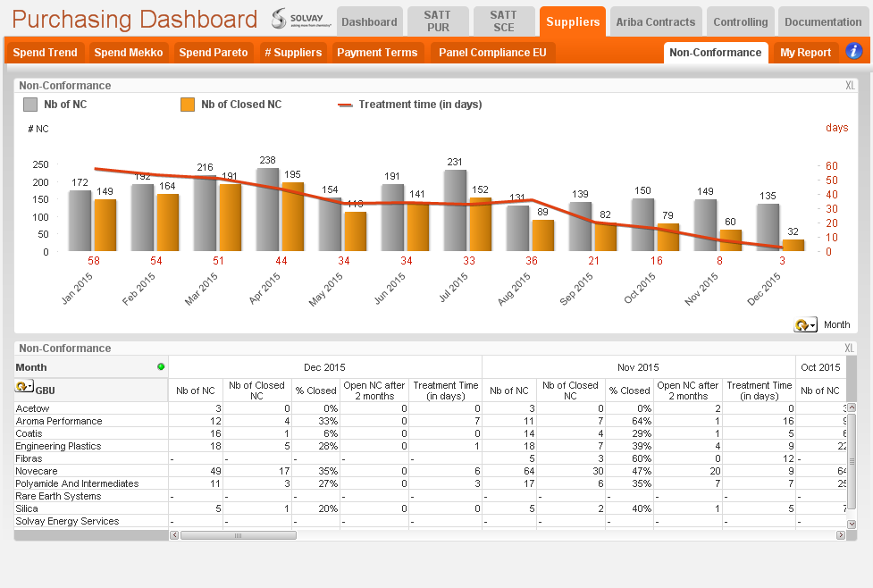Screen dimensions: 873x588
Task: Click the table's vertical scroll down arrow
Action: point(852,524)
